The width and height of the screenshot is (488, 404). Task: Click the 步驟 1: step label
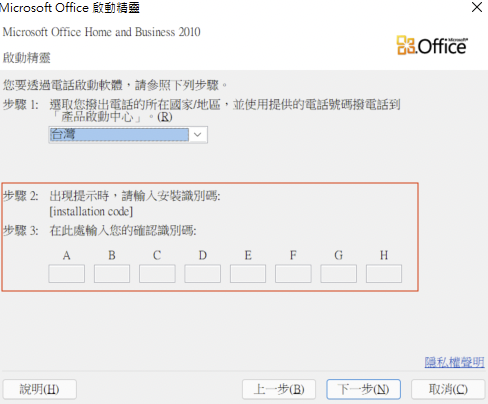[x=21, y=105]
